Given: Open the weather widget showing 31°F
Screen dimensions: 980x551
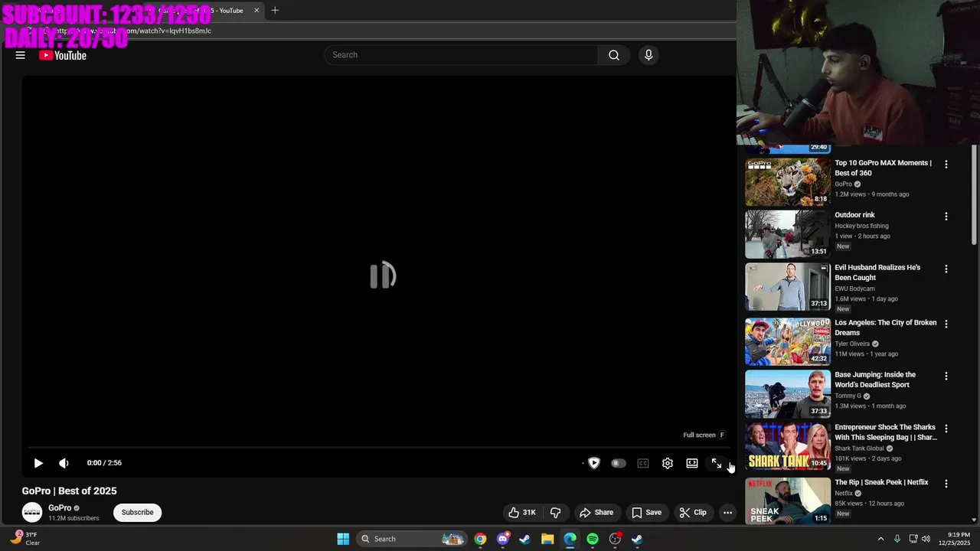Looking at the screenshot, I should 25,539.
